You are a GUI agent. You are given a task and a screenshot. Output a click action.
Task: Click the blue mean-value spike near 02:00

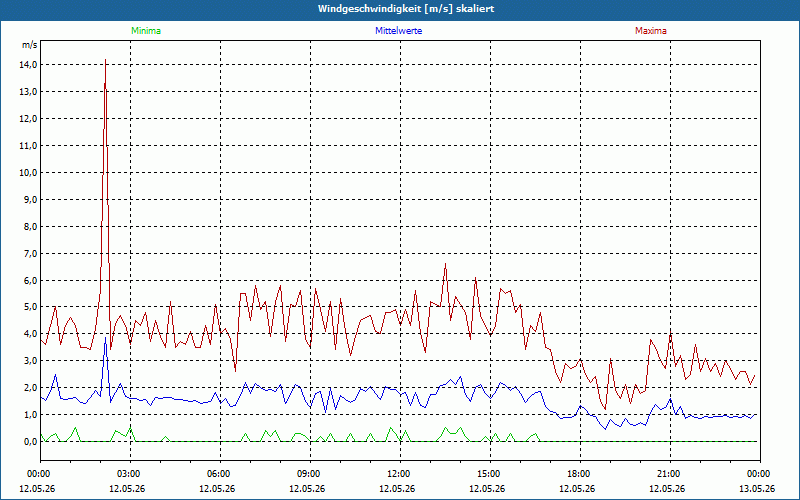[x=105, y=339]
